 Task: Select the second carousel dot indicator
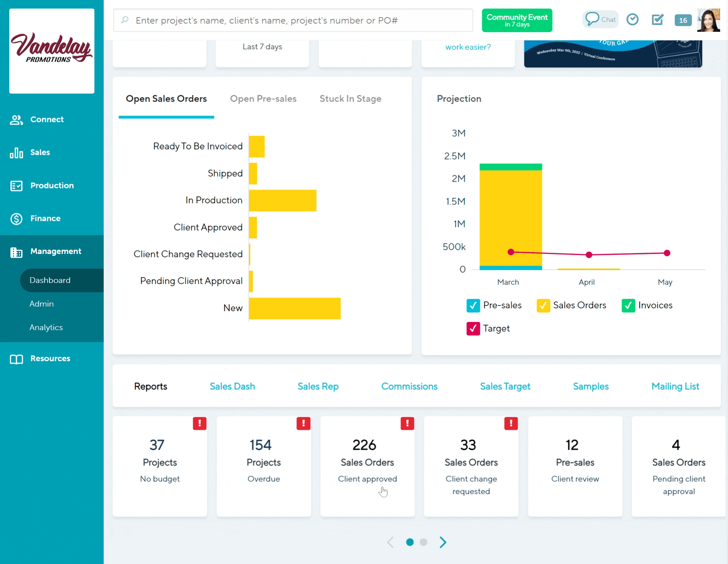tap(424, 542)
